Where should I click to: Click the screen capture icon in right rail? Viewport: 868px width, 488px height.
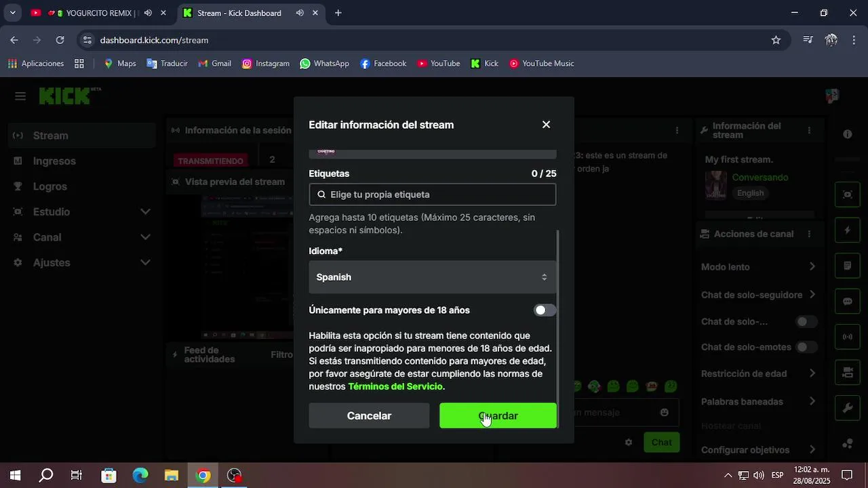tap(847, 195)
